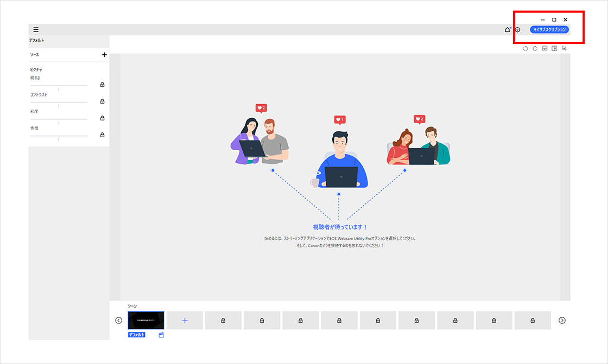Open settings via the gear icon
This screenshot has height=364, width=608.
tap(518, 30)
